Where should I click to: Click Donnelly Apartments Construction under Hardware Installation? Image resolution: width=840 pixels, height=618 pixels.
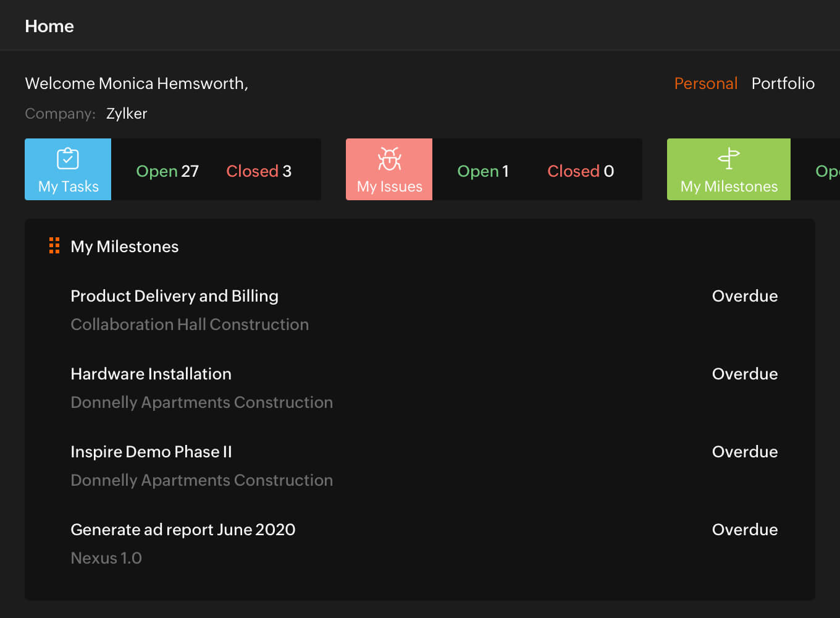pyautogui.click(x=201, y=402)
